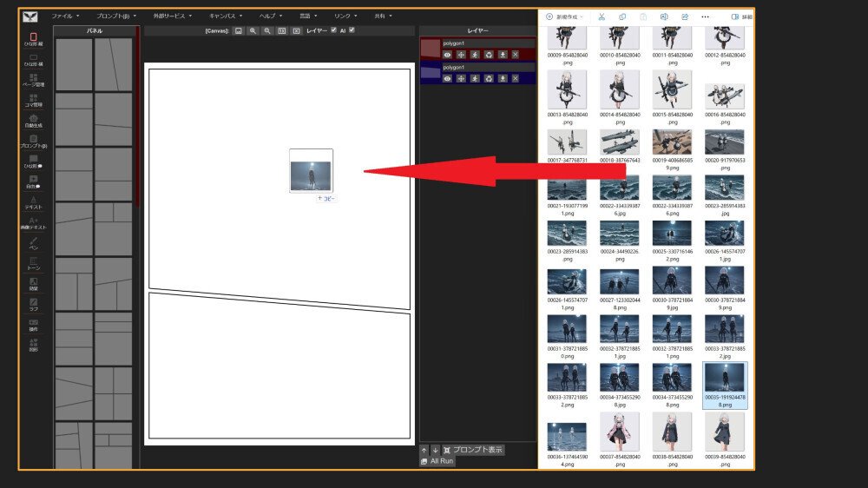Click the canvas X reset icon in toolbar

296,31
